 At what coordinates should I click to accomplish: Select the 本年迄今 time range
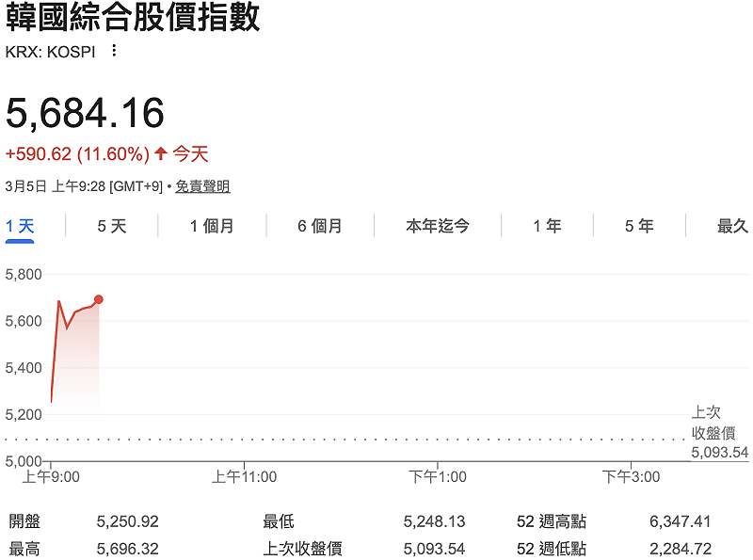tap(437, 226)
